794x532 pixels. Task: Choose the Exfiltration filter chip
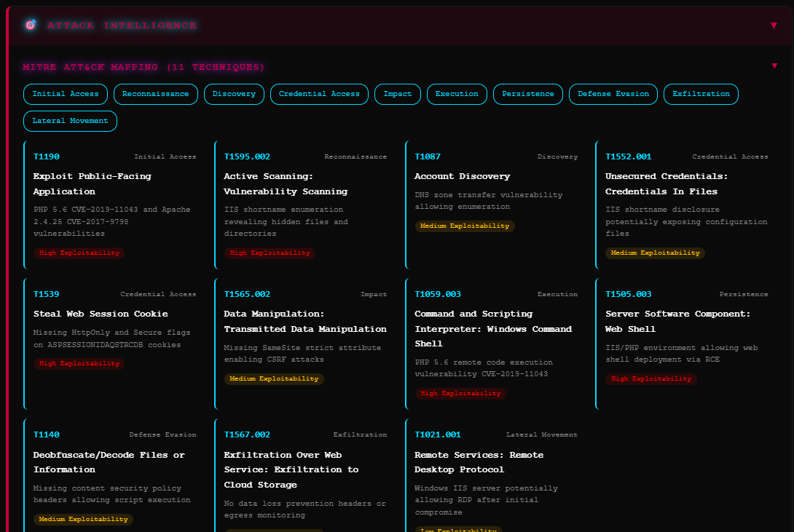point(701,94)
